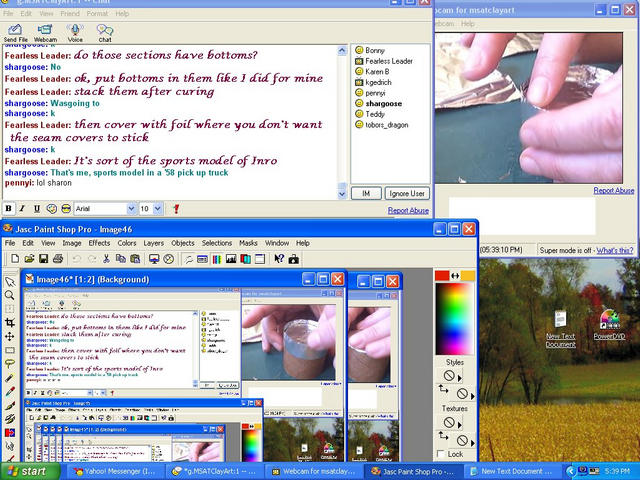640x480 pixels.
Task: Click the sunglasses audible icon in chat format bar
Action: (x=66, y=209)
